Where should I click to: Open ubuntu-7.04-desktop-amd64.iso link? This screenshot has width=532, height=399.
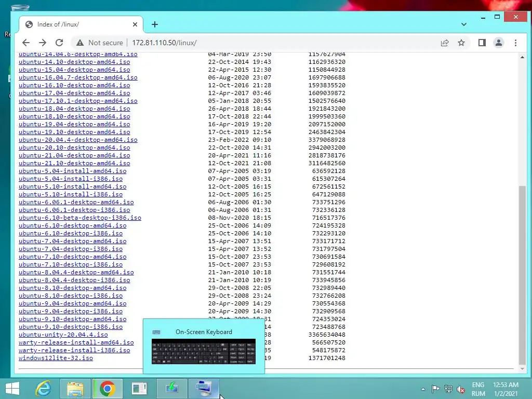pos(72,242)
